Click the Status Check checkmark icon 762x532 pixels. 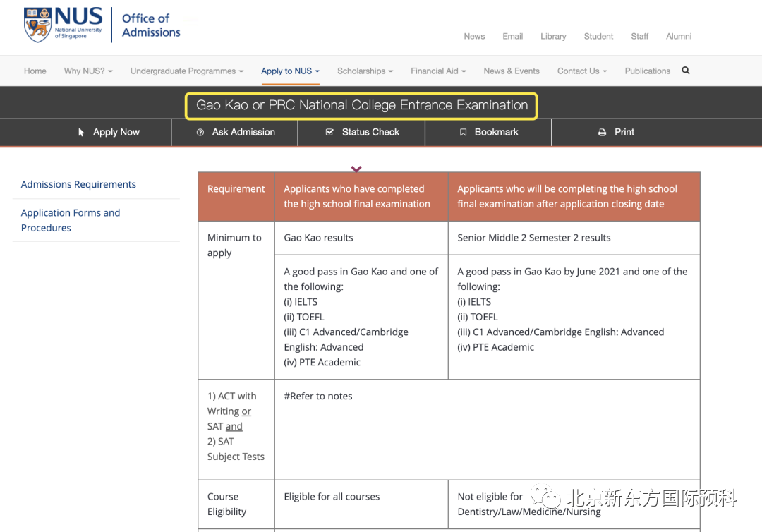(x=329, y=132)
